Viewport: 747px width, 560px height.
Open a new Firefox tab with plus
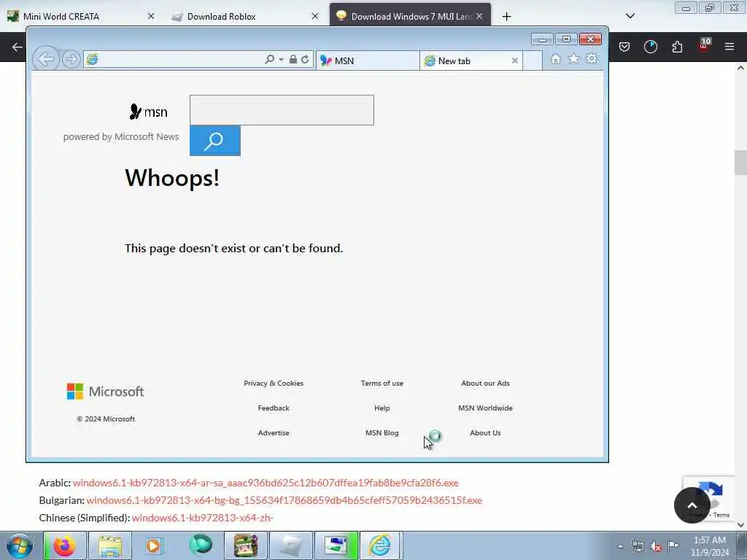click(506, 17)
